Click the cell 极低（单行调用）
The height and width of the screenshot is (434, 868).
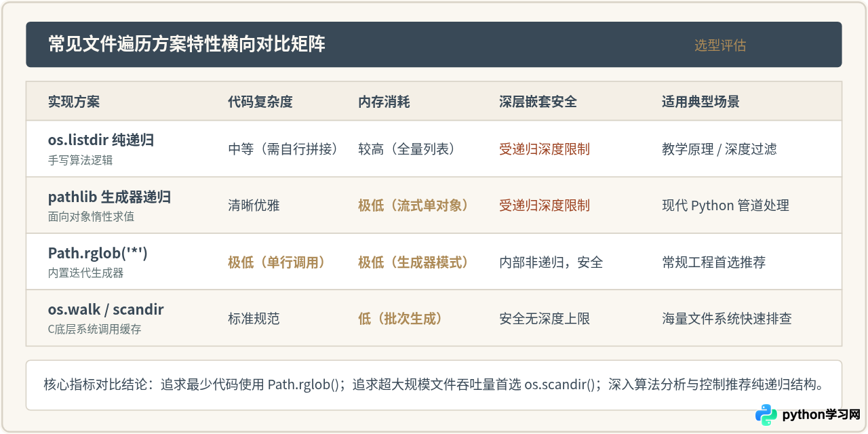[x=277, y=262]
